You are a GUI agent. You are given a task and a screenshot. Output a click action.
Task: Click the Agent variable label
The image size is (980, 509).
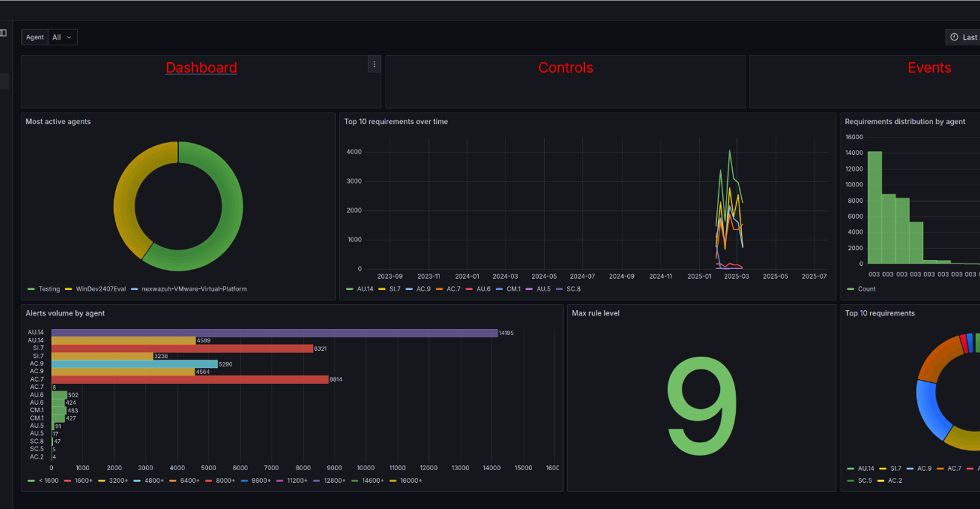35,37
